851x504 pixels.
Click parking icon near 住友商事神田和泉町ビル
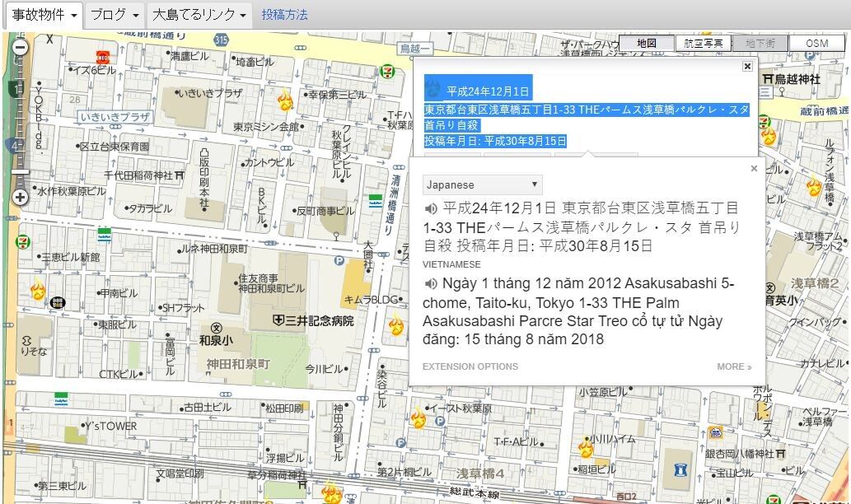point(339,260)
